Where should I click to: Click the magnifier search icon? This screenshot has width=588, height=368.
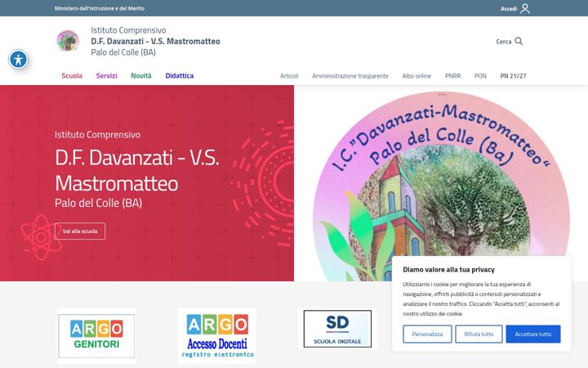(519, 41)
